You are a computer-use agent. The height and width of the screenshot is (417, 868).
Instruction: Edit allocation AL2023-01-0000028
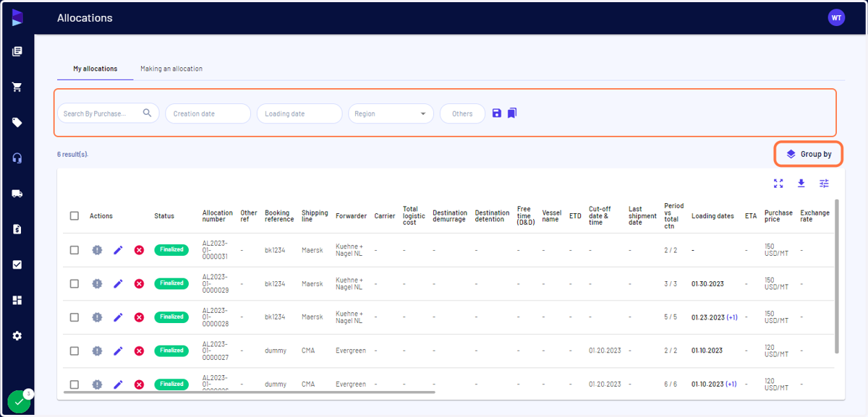point(118,317)
